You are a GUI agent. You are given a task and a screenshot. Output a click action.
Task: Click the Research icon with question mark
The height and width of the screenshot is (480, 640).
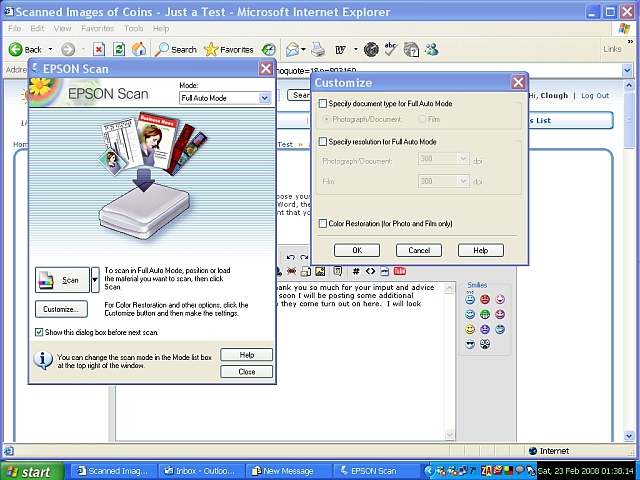tap(411, 49)
